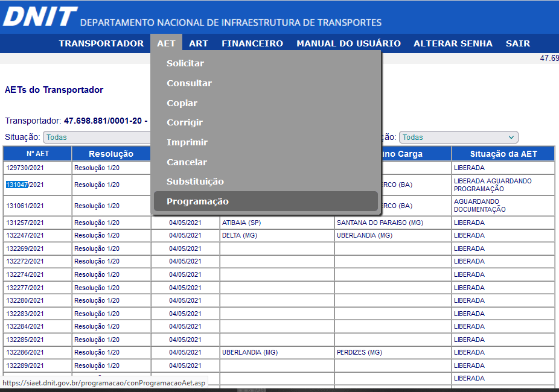Image resolution: width=559 pixels, height=392 pixels.
Task: Choose Corrigir in AET menu
Action: [x=185, y=122]
